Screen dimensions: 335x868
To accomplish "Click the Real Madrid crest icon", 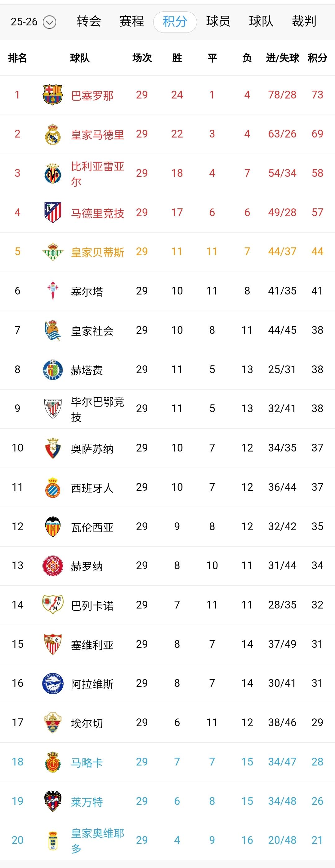I will (x=53, y=134).
